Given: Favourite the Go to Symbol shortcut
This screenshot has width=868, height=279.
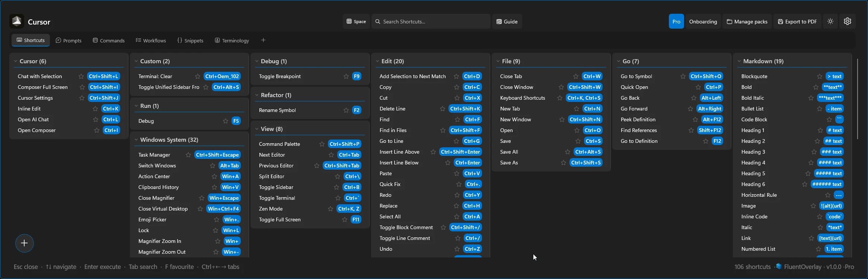Looking at the screenshot, I should [683, 76].
